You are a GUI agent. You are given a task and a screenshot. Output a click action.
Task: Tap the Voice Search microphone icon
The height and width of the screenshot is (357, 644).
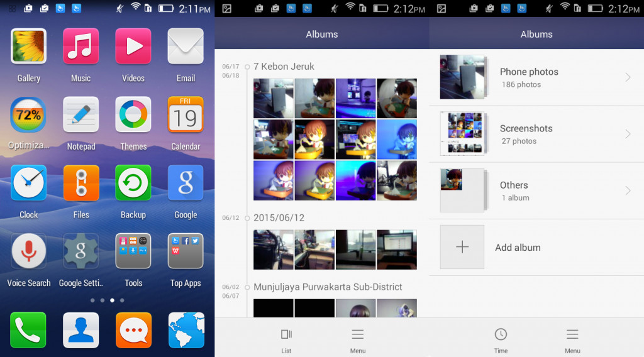tap(28, 251)
